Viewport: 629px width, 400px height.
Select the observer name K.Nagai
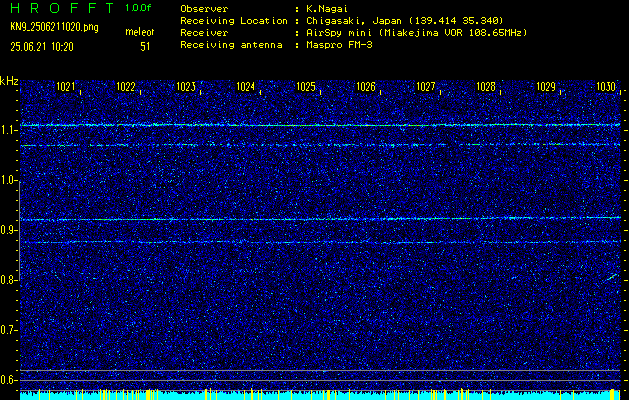(x=327, y=9)
